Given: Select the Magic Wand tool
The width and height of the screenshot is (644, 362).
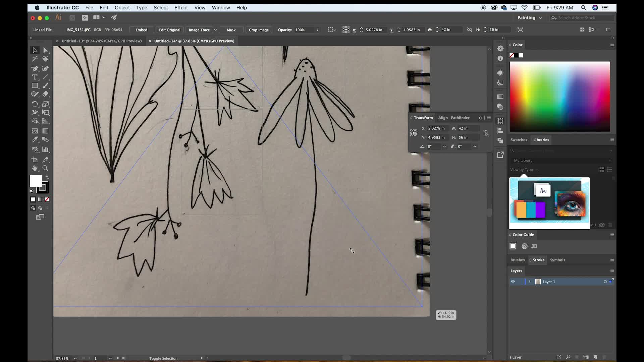Looking at the screenshot, I should click(35, 59).
